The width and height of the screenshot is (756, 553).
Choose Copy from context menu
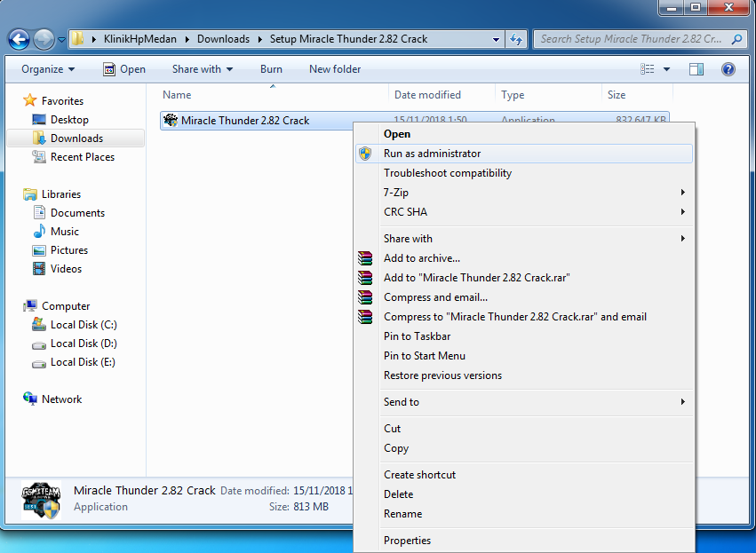point(524,448)
